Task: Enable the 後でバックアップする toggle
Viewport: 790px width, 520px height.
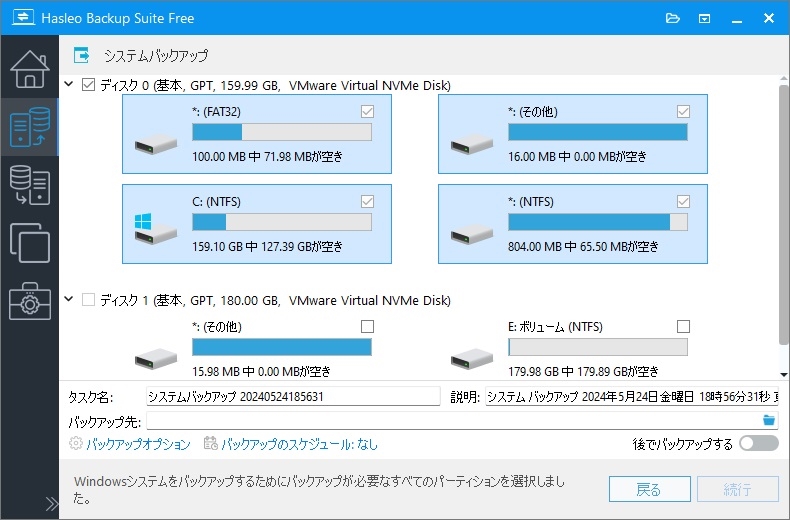Action: [759, 443]
